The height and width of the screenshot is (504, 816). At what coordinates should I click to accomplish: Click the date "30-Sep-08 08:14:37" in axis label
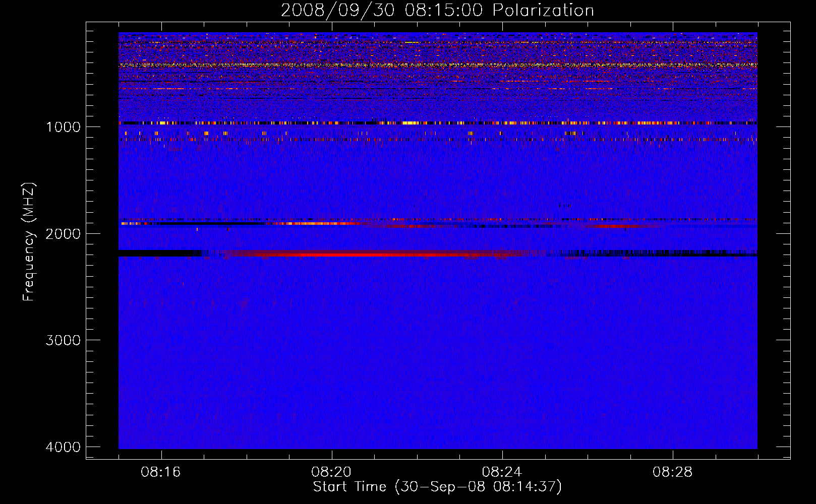pos(478,487)
